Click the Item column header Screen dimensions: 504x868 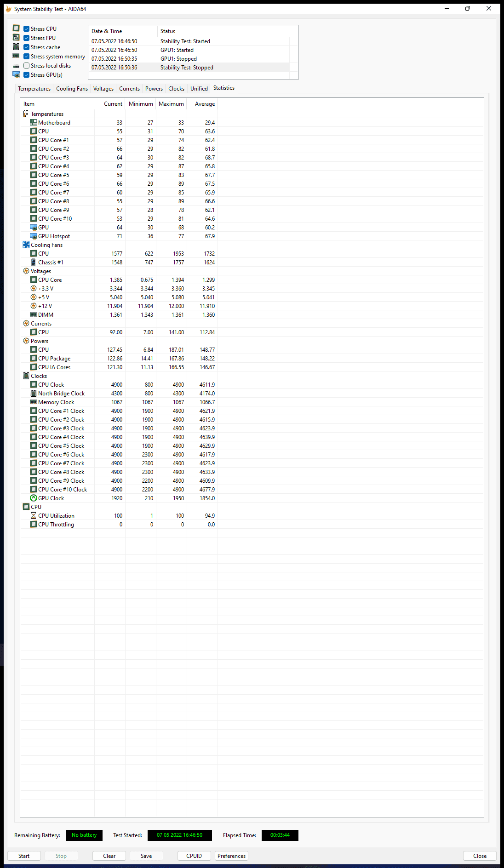(57, 104)
